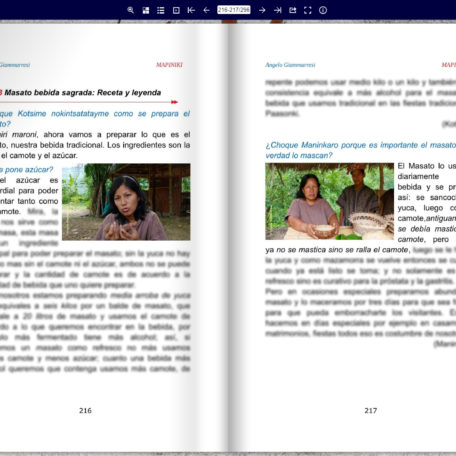Click the blue text "pone azúcar?"
The width and height of the screenshot is (456, 456).
pos(29,170)
